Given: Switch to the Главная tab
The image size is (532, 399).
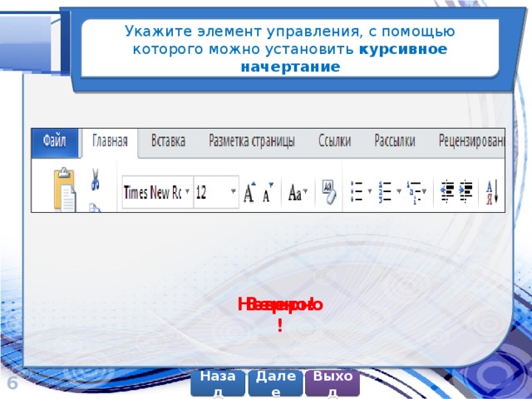Looking at the screenshot, I should tap(110, 141).
